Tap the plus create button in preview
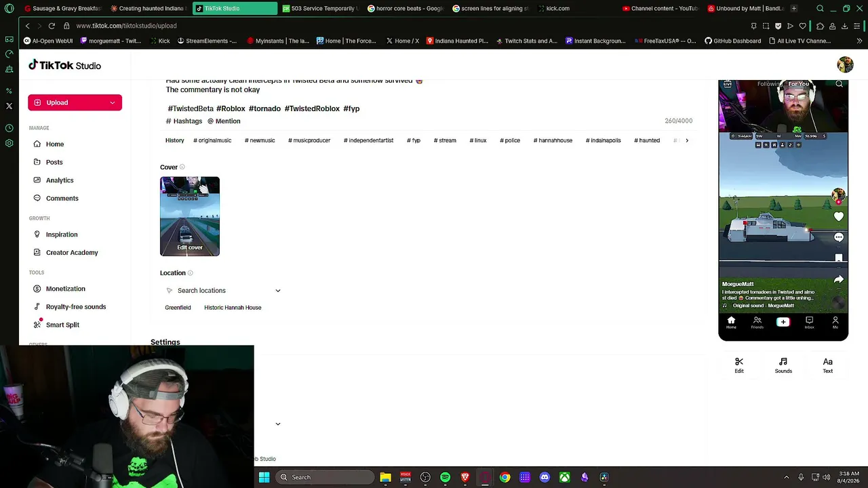Screen dimensions: 868x488 (783, 322)
